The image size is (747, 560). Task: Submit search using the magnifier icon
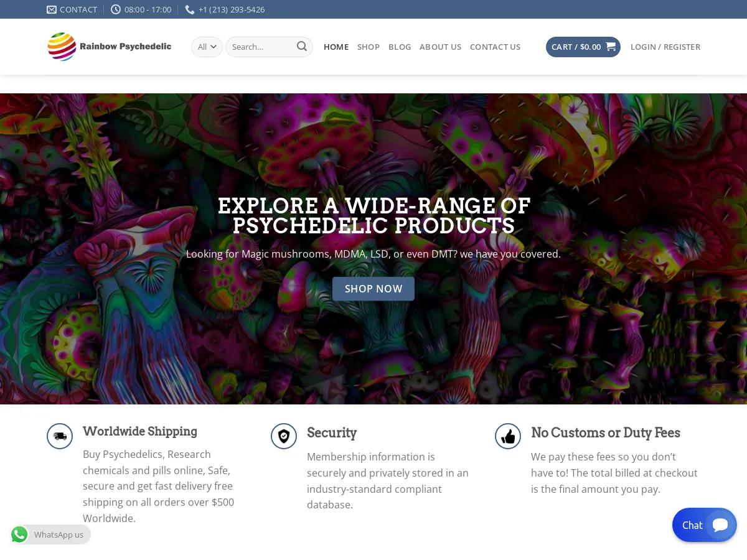pos(301,46)
